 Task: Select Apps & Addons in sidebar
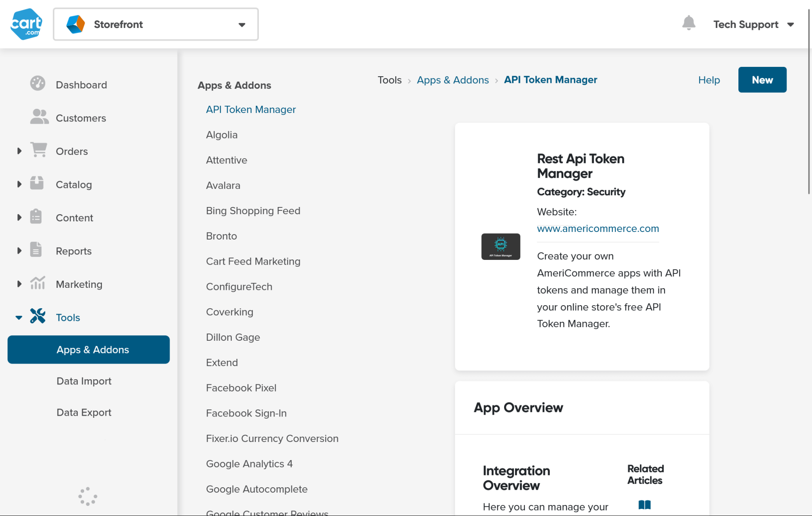click(89, 350)
